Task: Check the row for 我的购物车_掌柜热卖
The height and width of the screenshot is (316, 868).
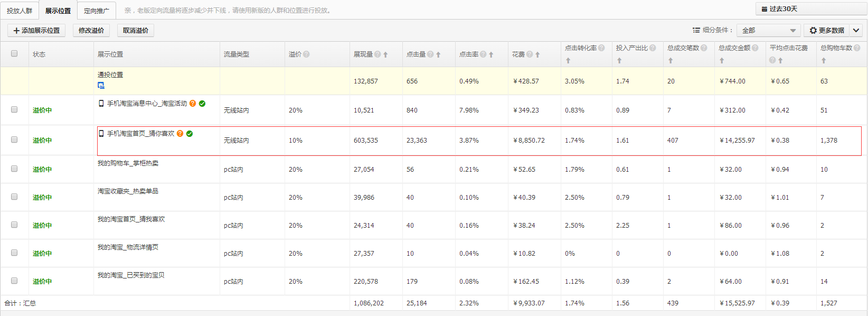Action: [14, 169]
